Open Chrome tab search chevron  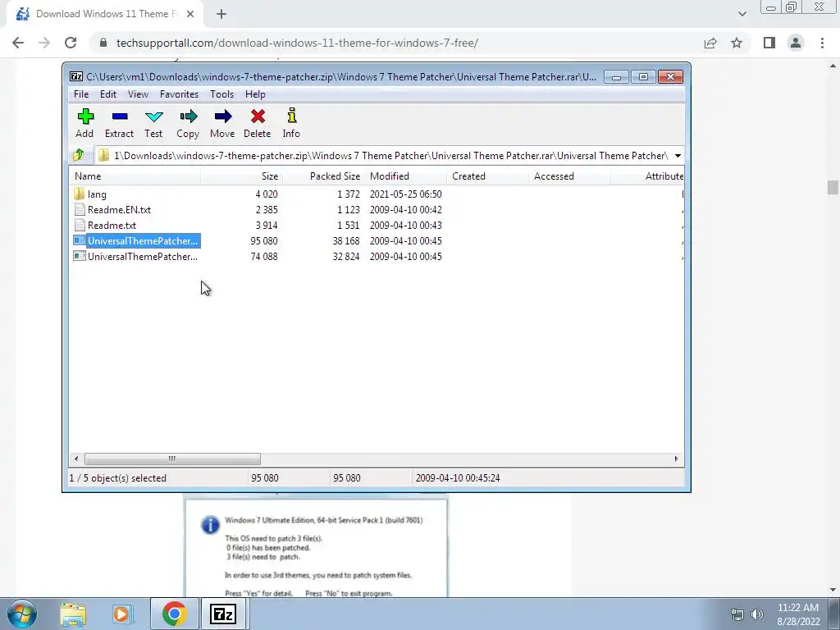(742, 14)
